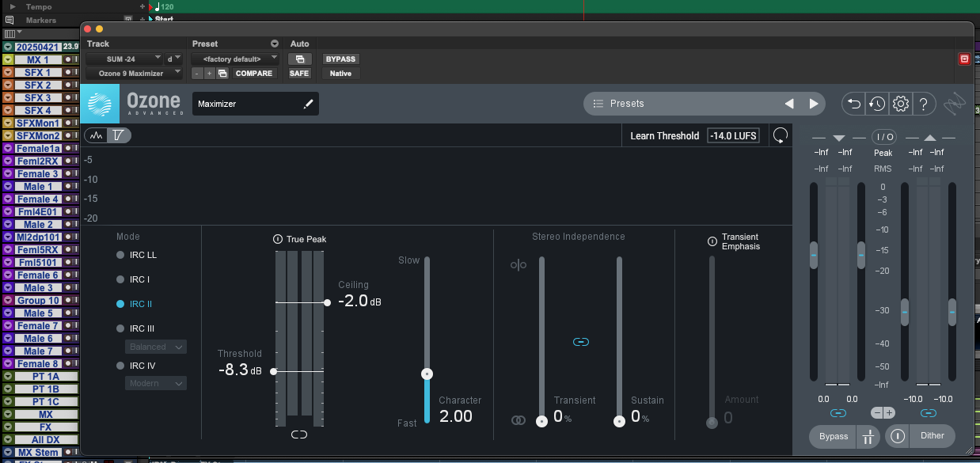Viewport: 980px width, 463px height.
Task: Open the Preset menu circle arrow
Action: pos(275,44)
